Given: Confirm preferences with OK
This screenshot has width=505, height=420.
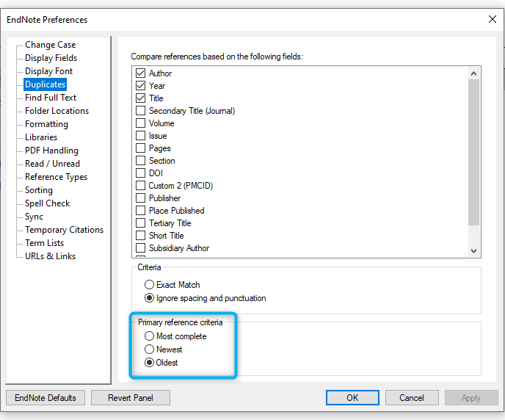Looking at the screenshot, I should coord(352,398).
